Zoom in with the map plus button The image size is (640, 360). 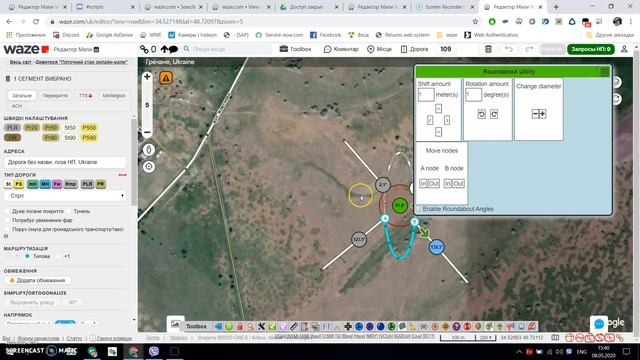[147, 77]
